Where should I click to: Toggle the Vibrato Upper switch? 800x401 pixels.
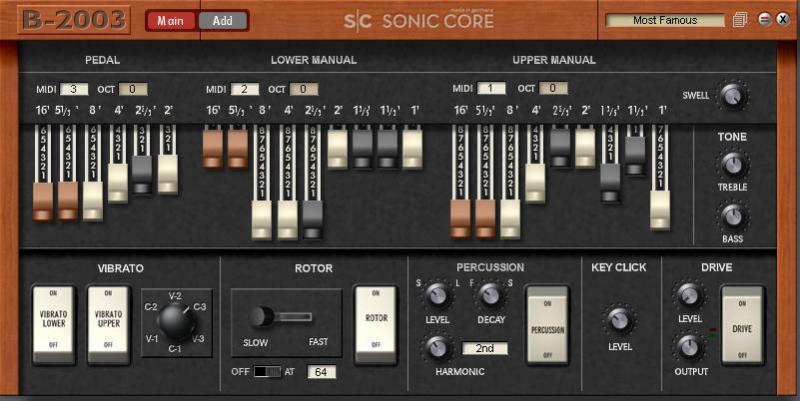[108, 325]
